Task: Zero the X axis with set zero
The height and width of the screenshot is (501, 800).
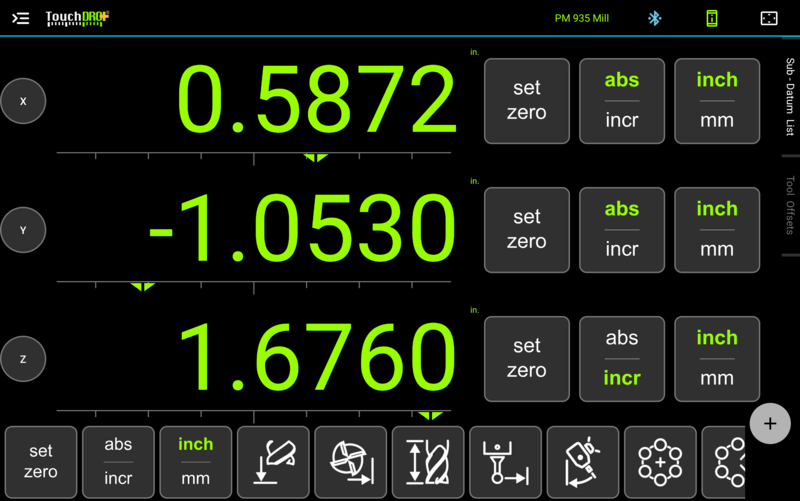Action: pyautogui.click(x=527, y=101)
